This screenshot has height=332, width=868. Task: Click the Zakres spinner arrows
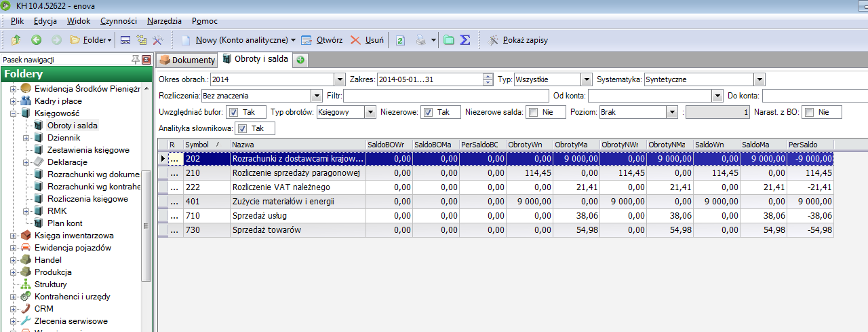click(x=488, y=79)
